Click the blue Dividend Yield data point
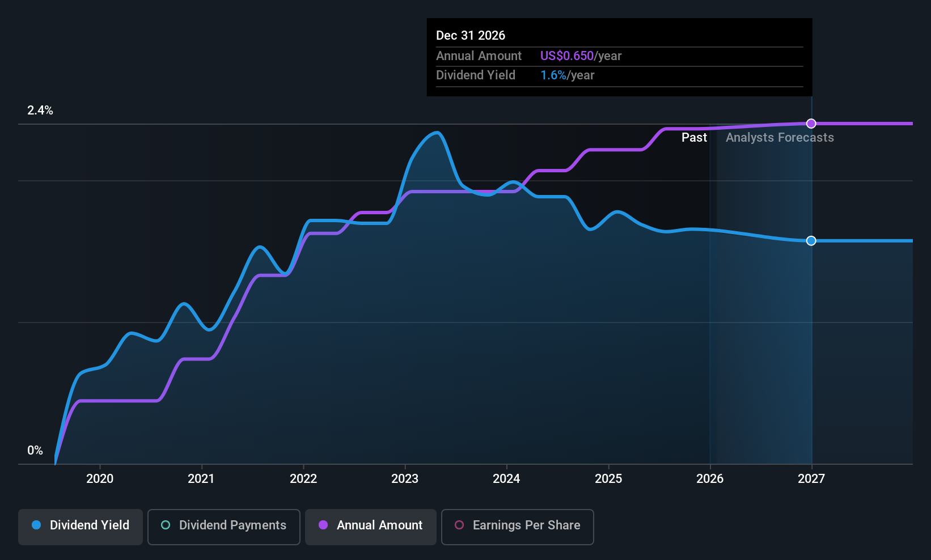This screenshot has width=931, height=560. pos(811,241)
